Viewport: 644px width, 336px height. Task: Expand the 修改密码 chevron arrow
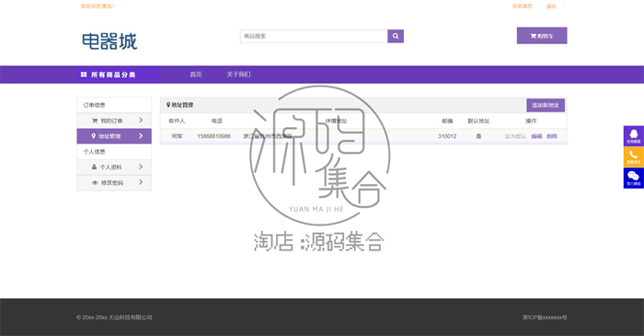(141, 182)
